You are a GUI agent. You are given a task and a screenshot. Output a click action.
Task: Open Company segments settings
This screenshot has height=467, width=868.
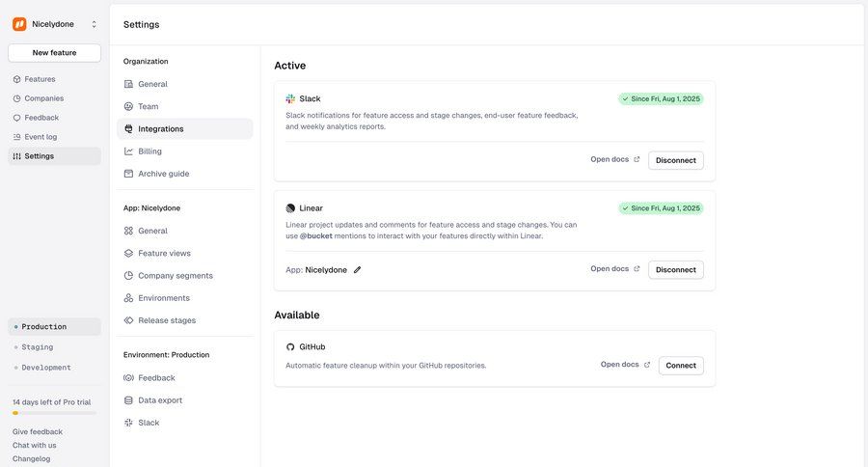185,275
